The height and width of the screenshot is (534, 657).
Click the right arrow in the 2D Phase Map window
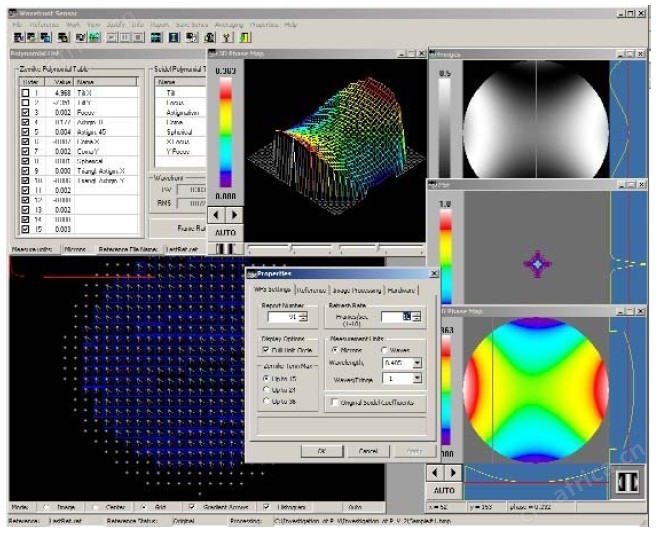point(453,473)
